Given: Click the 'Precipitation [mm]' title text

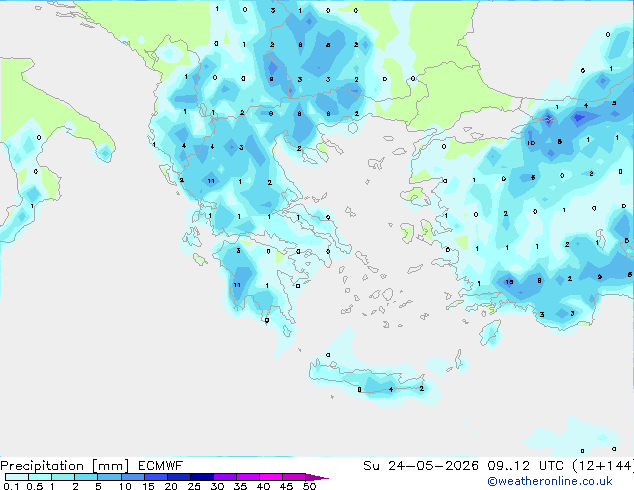Looking at the screenshot, I should [x=65, y=466].
